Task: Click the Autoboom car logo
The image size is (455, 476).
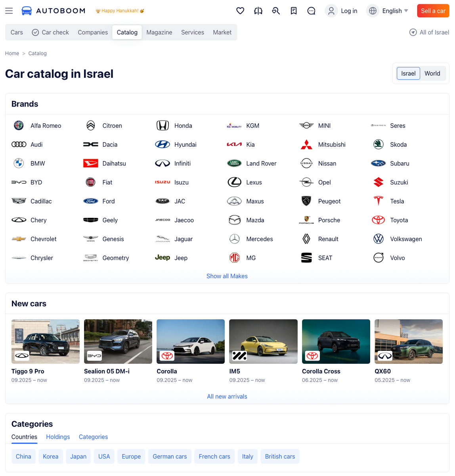Action: coord(27,11)
